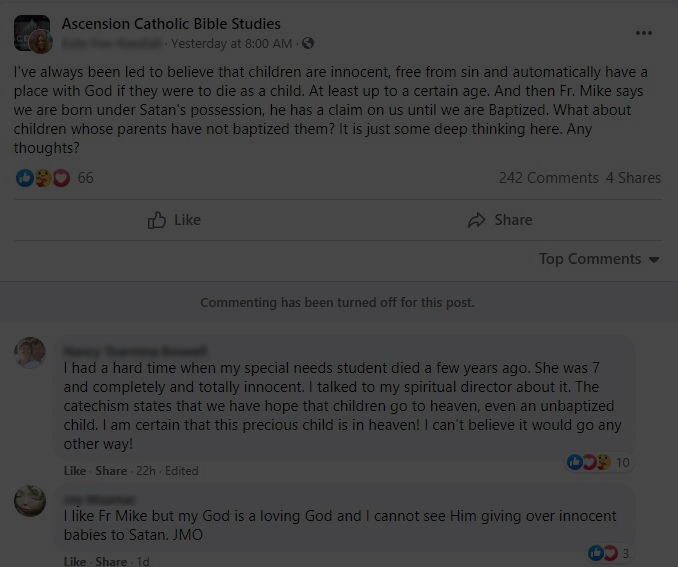The height and width of the screenshot is (567, 678).
Task: Open first commenter's profile picture
Action: click(x=30, y=353)
